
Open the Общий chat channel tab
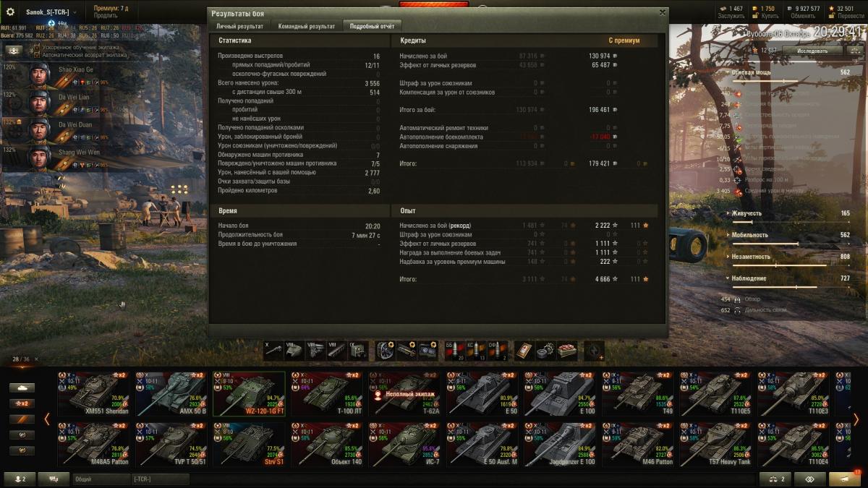pos(101,479)
